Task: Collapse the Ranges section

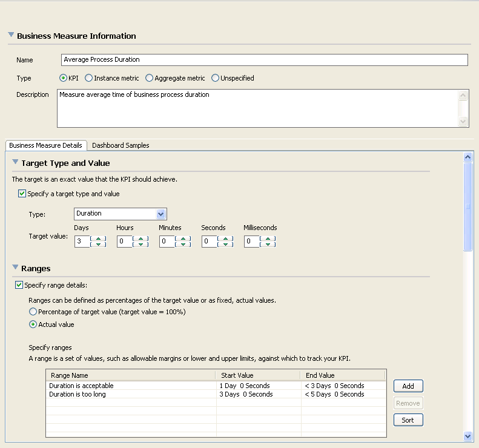Action: (16, 268)
